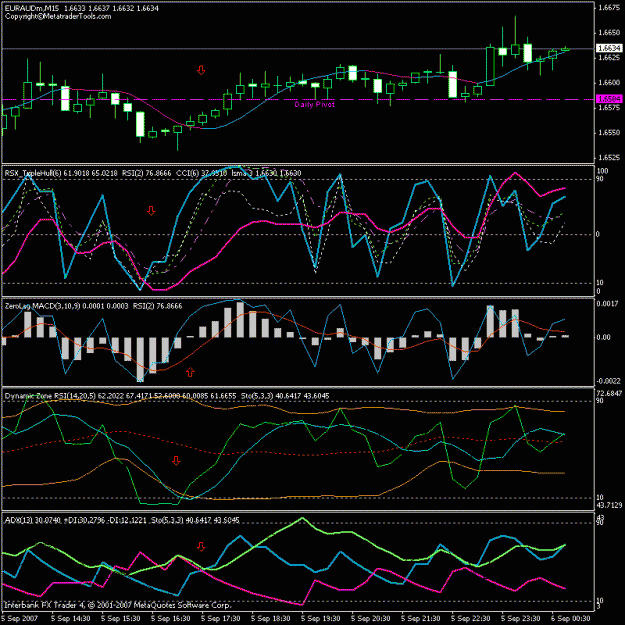
Task: Click the Dynamic Zone RSI(14,20,5) indicator label
Action: coord(50,396)
